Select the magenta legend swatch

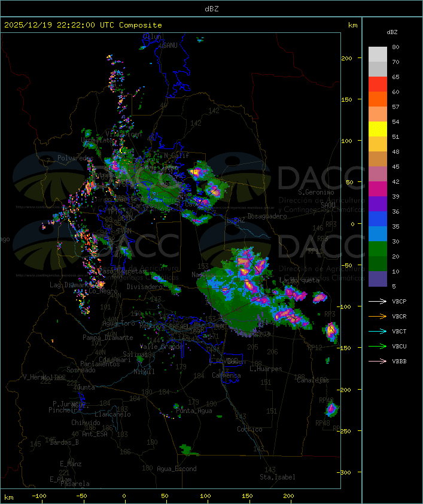point(378,189)
